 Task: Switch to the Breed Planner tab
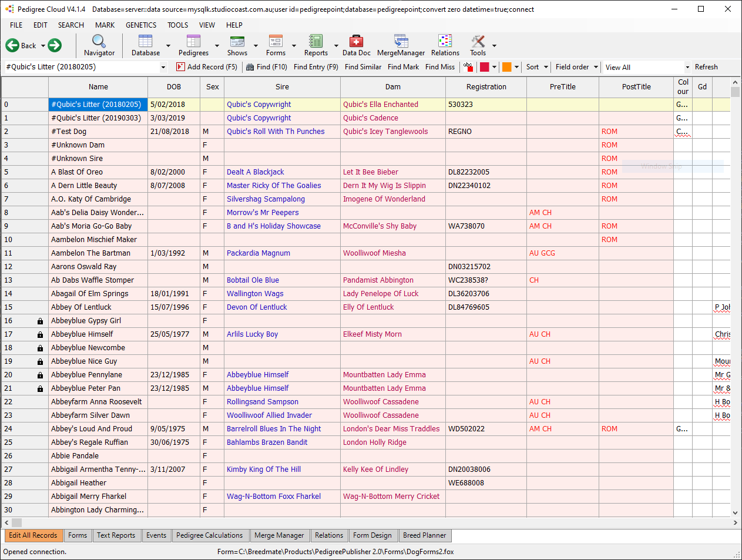pos(425,535)
